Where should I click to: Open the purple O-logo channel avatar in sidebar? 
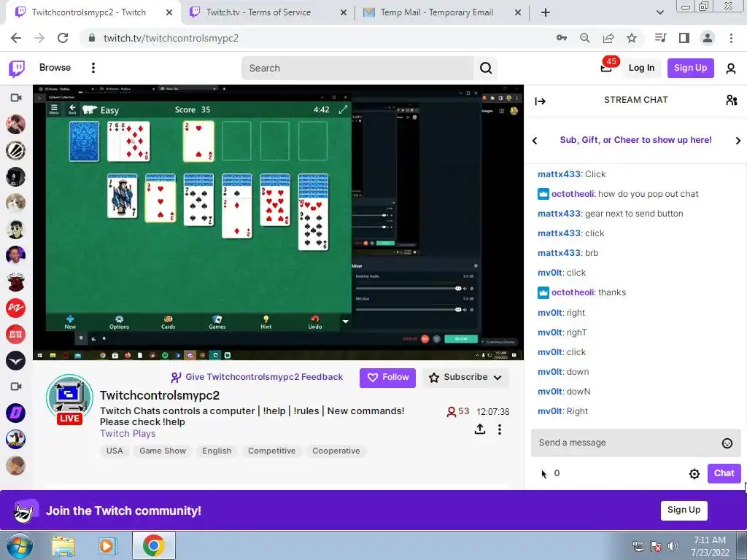(16, 413)
